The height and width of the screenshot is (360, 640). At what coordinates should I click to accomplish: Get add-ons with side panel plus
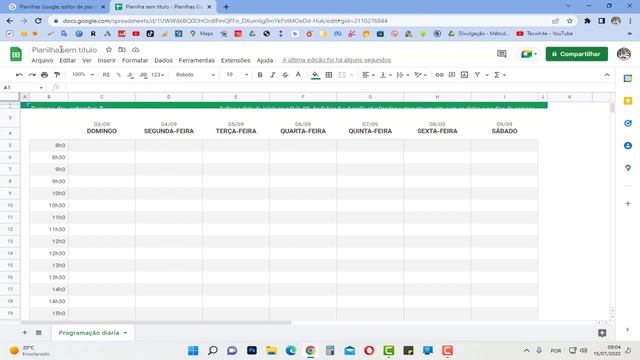pyautogui.click(x=628, y=203)
